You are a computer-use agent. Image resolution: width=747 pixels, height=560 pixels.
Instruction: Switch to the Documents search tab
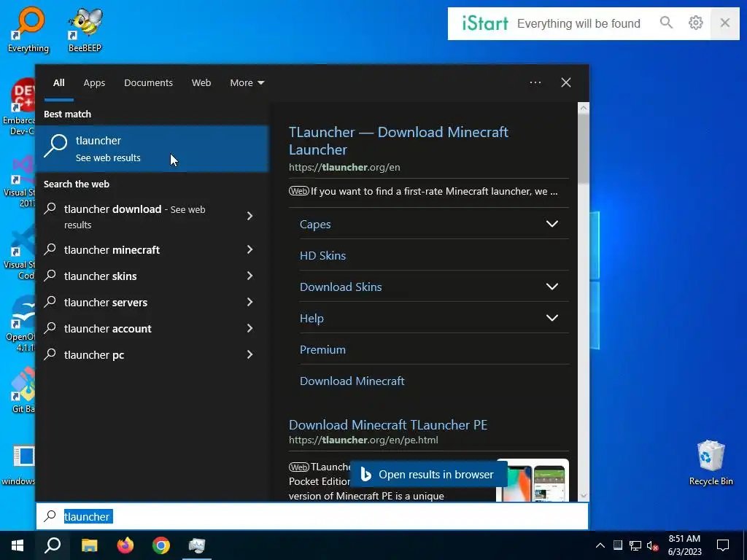pos(149,82)
